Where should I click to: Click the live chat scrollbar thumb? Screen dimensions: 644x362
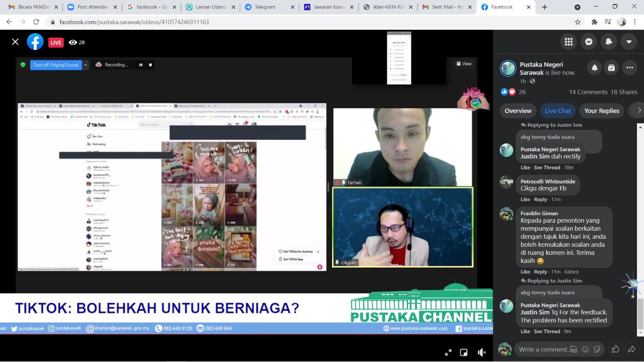(641, 314)
